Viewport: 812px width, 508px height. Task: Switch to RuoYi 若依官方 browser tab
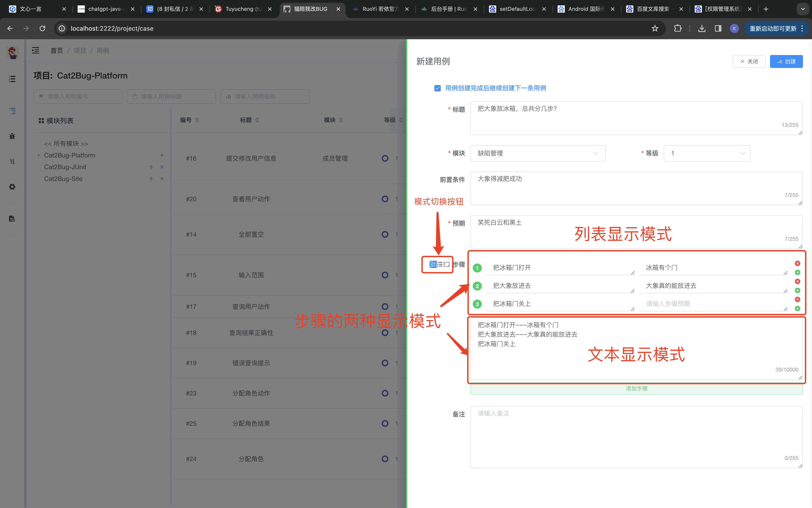point(380,9)
